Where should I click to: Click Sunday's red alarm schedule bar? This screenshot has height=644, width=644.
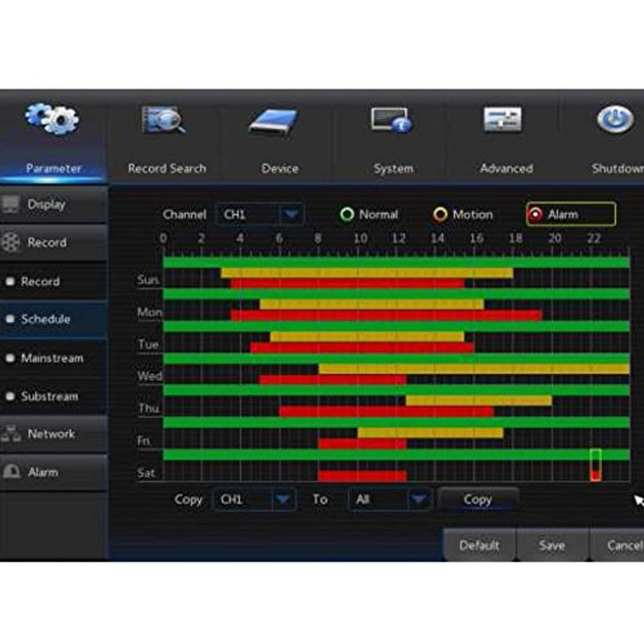[x=347, y=283]
